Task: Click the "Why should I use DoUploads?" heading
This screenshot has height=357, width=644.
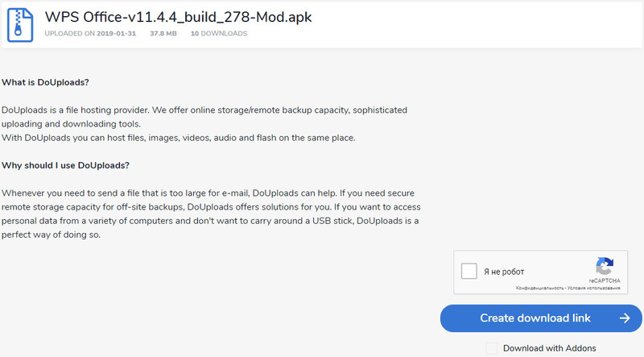Action: pyautogui.click(x=66, y=165)
